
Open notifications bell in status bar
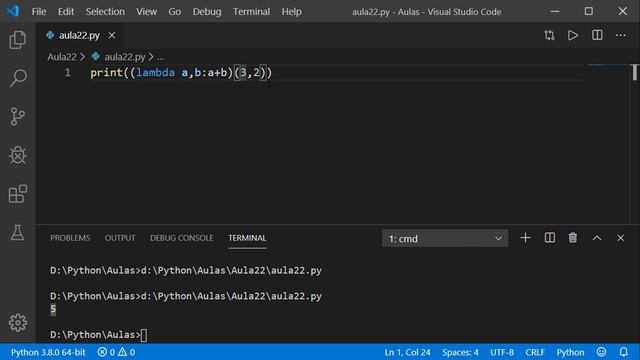(x=623, y=352)
